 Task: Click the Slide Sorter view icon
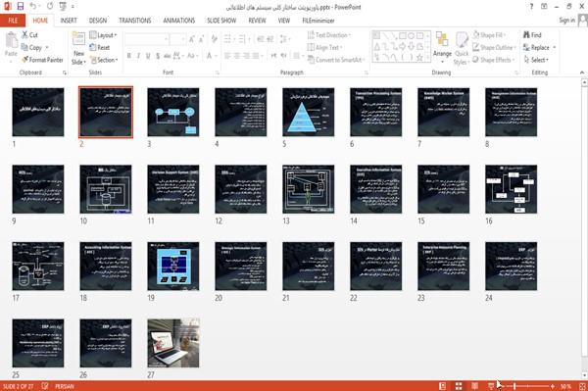(x=459, y=386)
